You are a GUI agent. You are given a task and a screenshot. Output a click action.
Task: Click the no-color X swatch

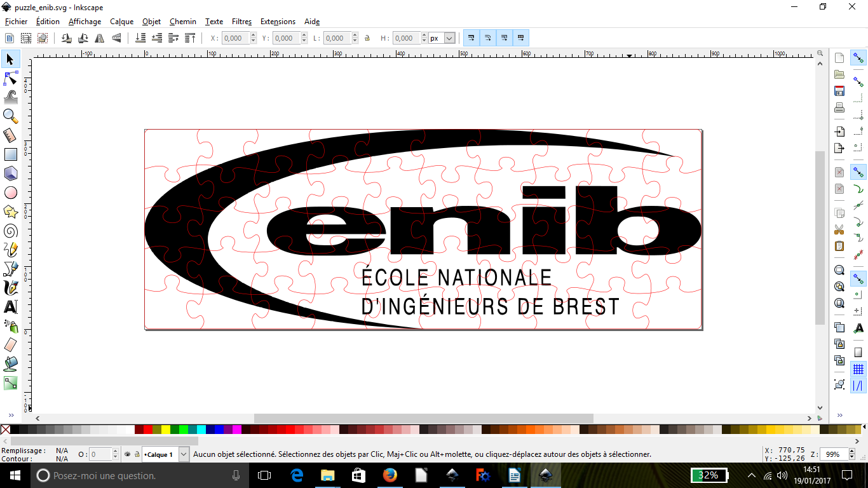5,430
